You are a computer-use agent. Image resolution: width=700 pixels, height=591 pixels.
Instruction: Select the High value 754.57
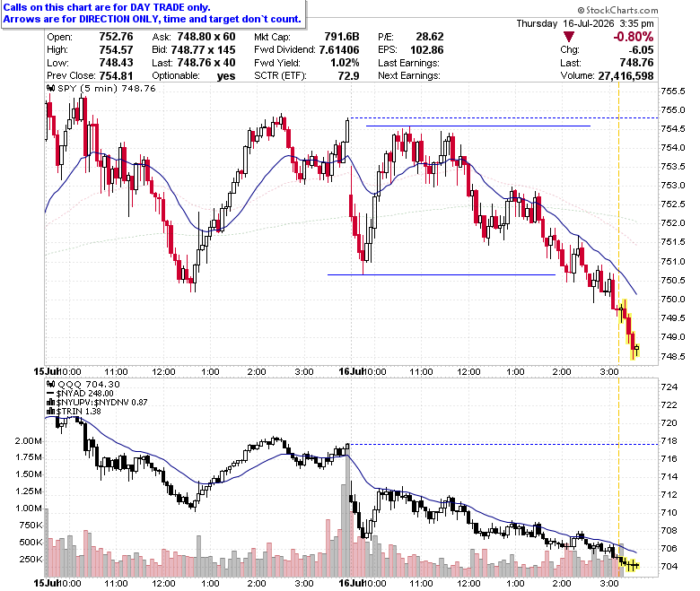pos(116,49)
